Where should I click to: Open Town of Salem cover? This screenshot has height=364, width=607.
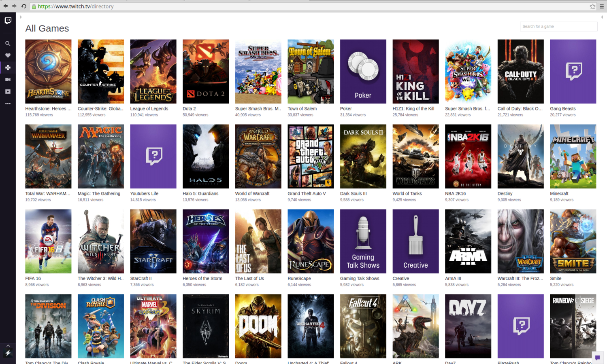311,72
